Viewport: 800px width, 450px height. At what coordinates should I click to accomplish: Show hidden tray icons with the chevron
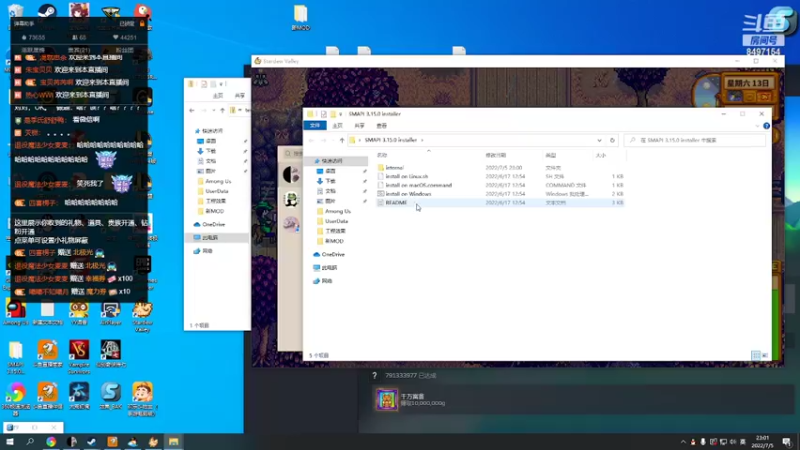pyautogui.click(x=683, y=442)
